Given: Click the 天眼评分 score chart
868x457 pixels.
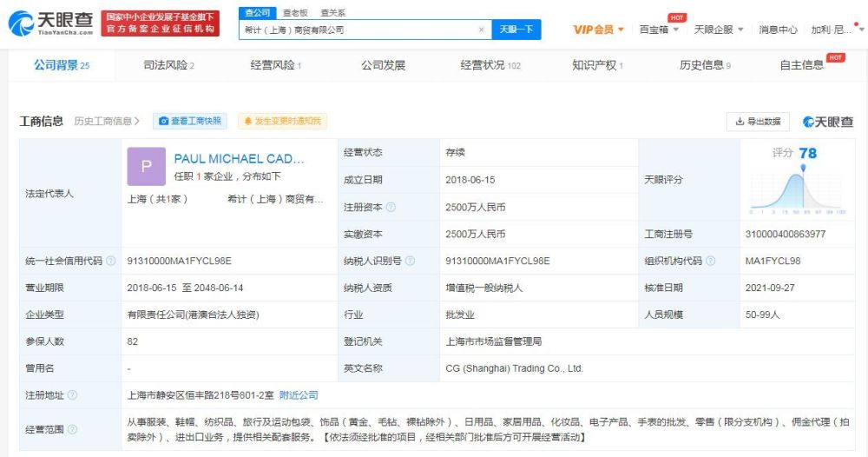Looking at the screenshot, I should click(x=797, y=190).
